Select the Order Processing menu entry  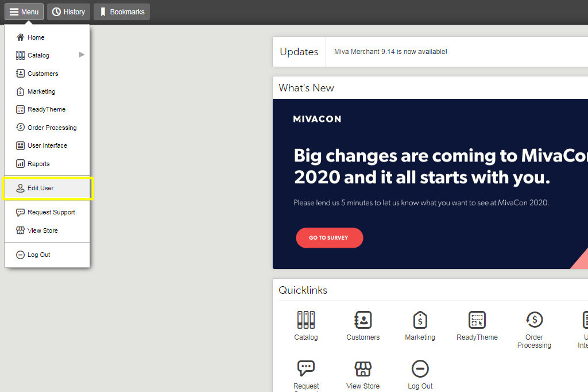tap(47, 127)
